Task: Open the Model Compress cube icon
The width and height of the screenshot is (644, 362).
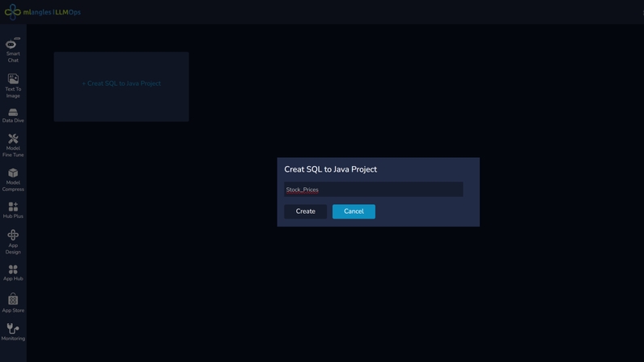Action: [x=13, y=173]
